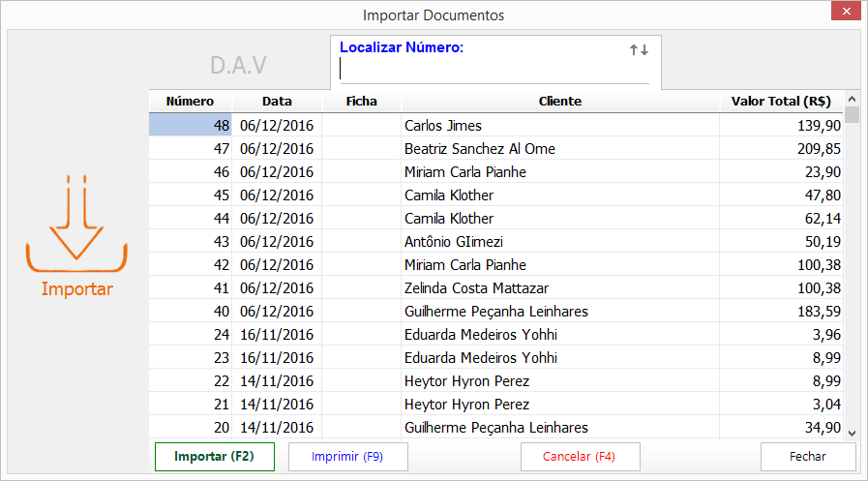Click the vertical scrollbar thumb
868x481 pixels.
(x=852, y=114)
